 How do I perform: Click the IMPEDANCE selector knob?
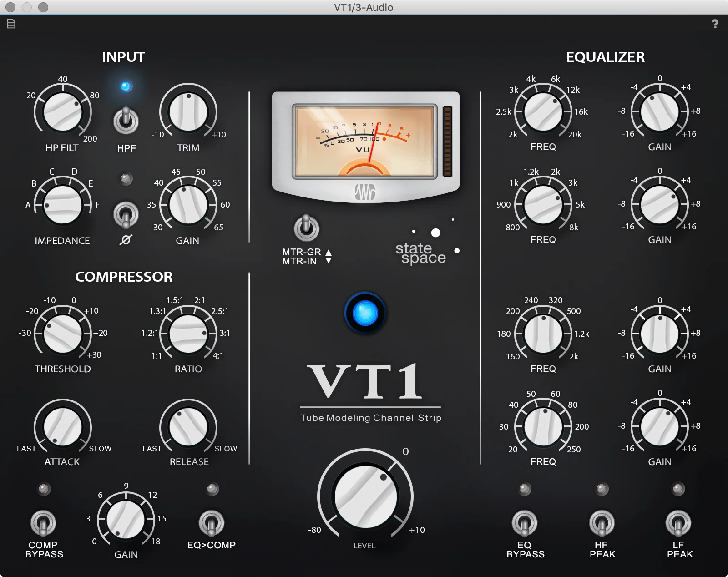tap(63, 205)
